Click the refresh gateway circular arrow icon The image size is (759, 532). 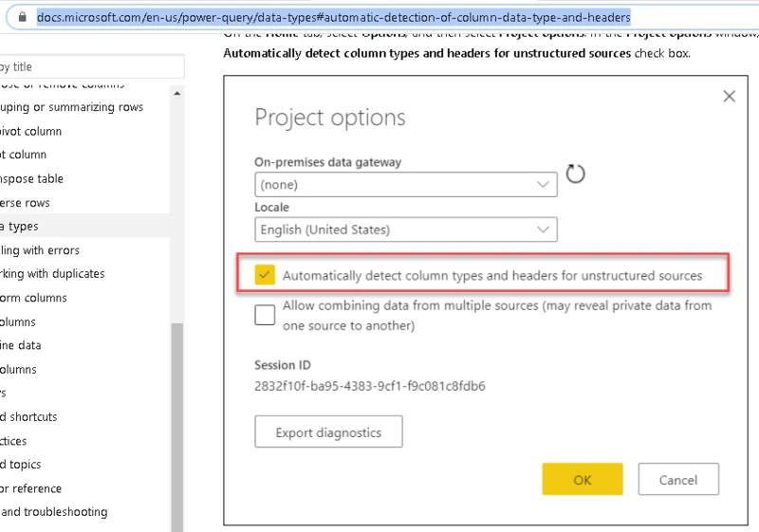click(x=575, y=174)
